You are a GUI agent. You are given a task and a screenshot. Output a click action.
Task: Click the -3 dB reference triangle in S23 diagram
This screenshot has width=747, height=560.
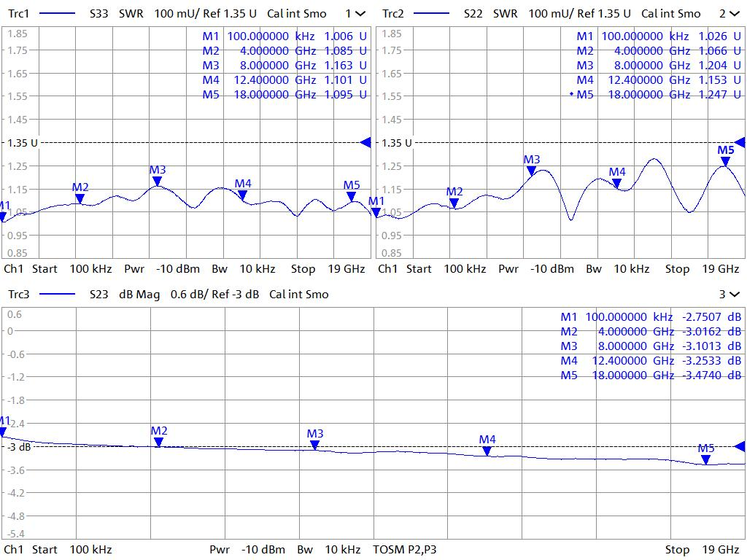pyautogui.click(x=740, y=446)
